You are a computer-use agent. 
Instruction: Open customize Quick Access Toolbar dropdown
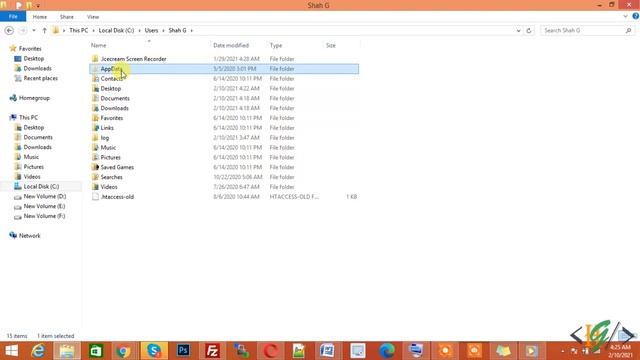pos(38,6)
